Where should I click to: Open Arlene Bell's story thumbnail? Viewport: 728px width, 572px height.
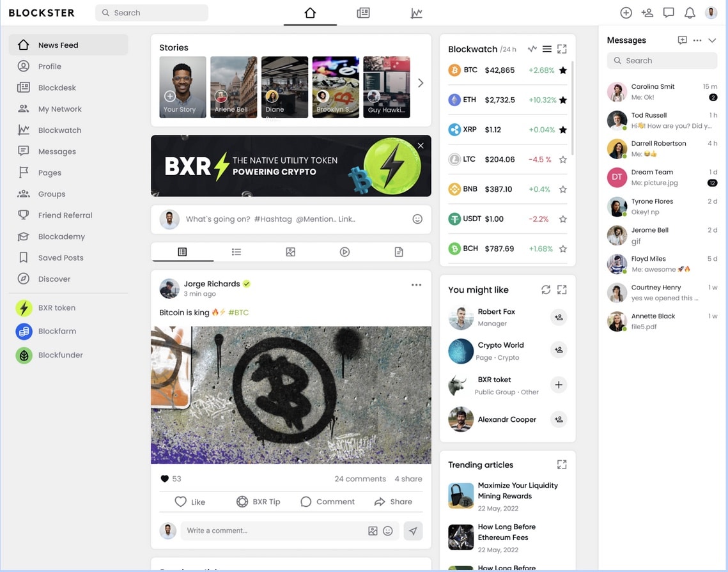tap(233, 87)
